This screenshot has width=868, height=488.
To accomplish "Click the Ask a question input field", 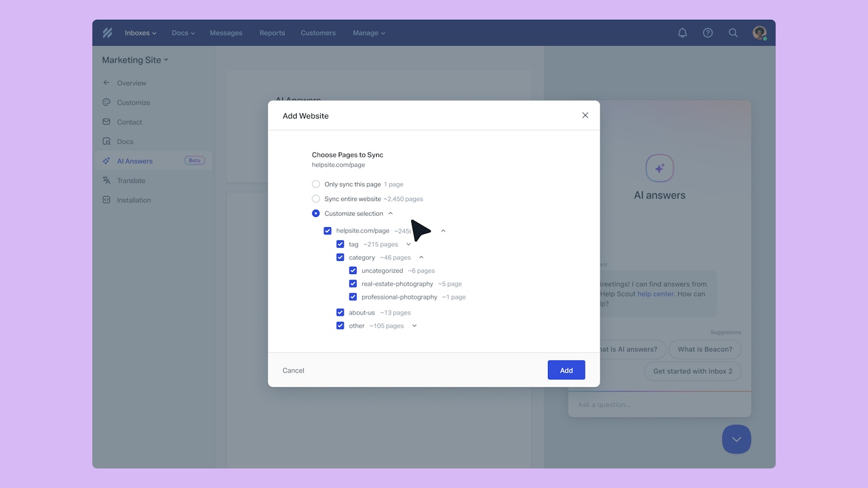I will (659, 404).
